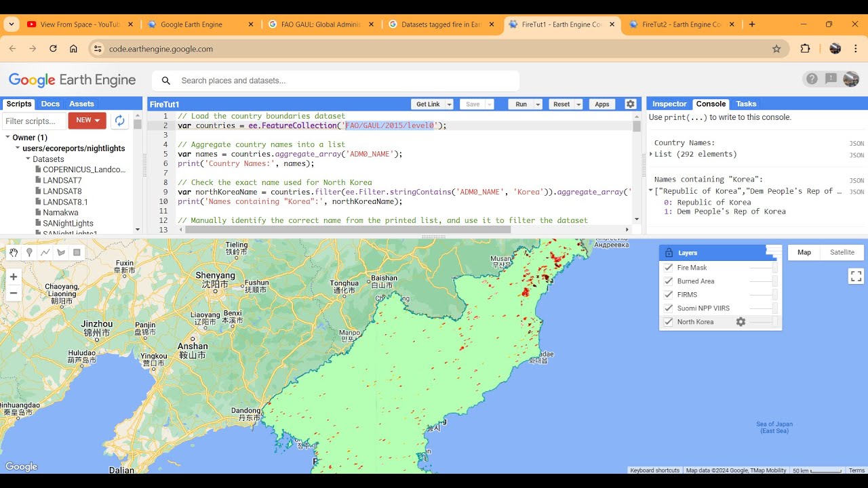Open Chrome profile avatar
Viewport: 868px width, 488px height.
835,49
